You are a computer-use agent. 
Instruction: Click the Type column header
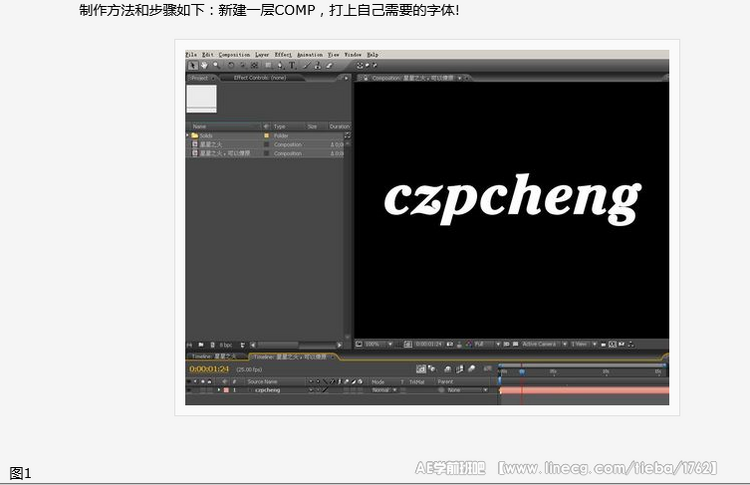[279, 126]
